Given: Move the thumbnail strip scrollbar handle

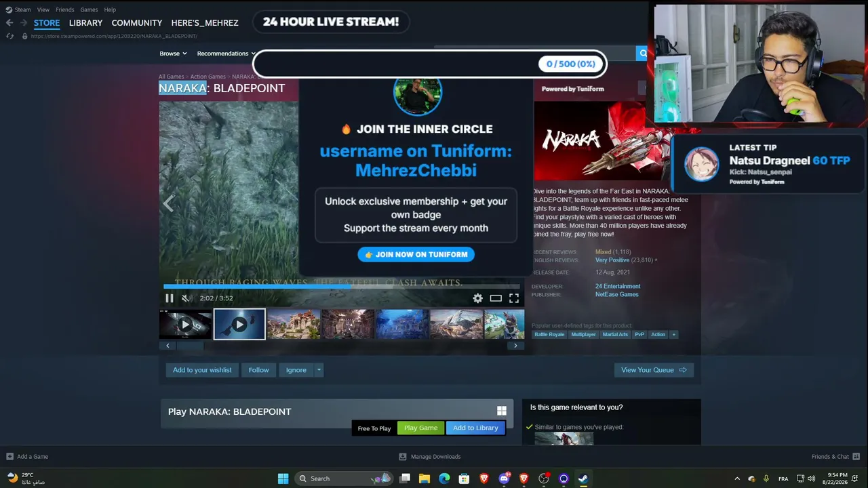Looking at the screenshot, I should [x=190, y=346].
